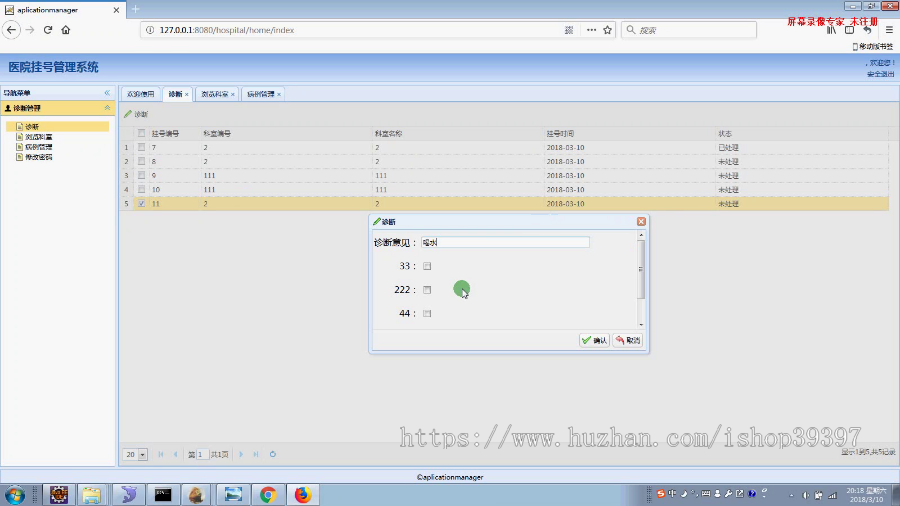This screenshot has height=506, width=900.
Task: Uncheck the selected row 11 checkbox
Action: [141, 203]
